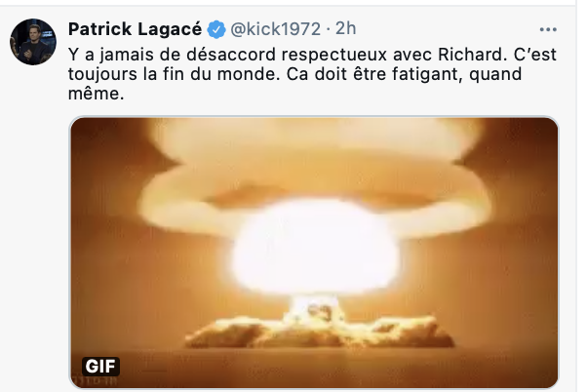Click the burning ground debris in GIF

click(x=318, y=332)
